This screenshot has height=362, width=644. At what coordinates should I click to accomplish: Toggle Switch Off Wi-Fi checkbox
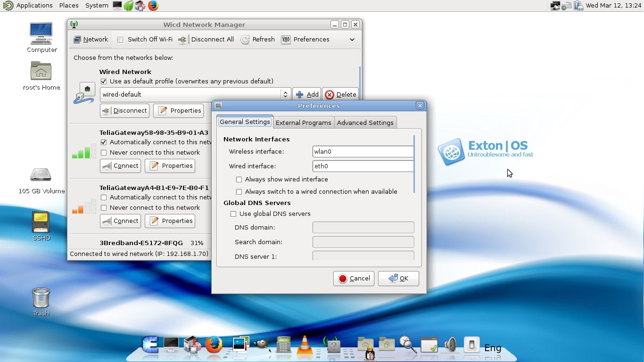click(x=120, y=40)
